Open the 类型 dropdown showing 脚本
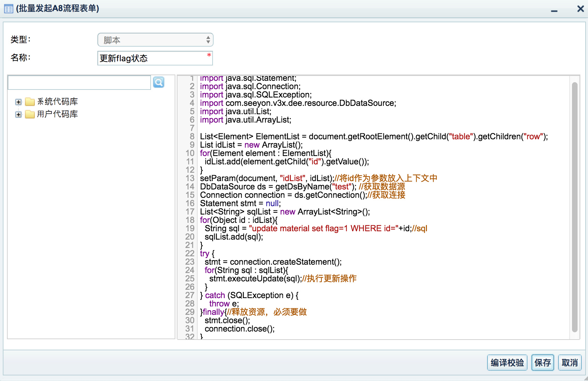The image size is (588, 381). click(155, 40)
